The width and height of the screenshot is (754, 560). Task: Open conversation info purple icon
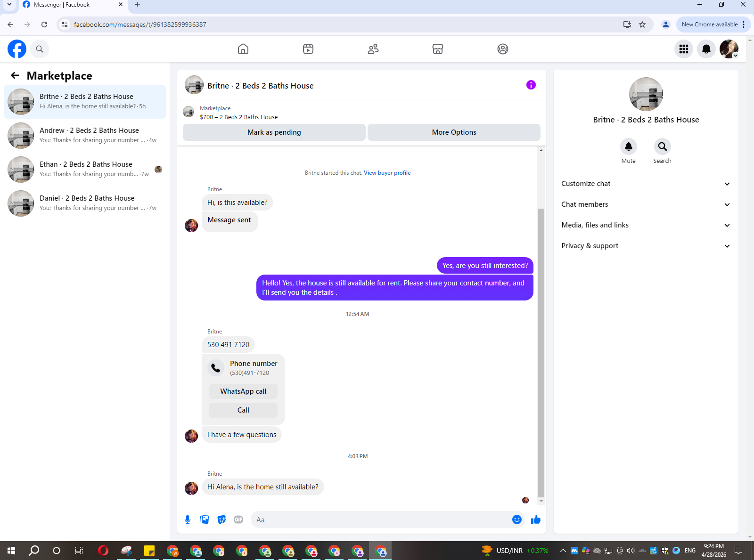pos(531,85)
